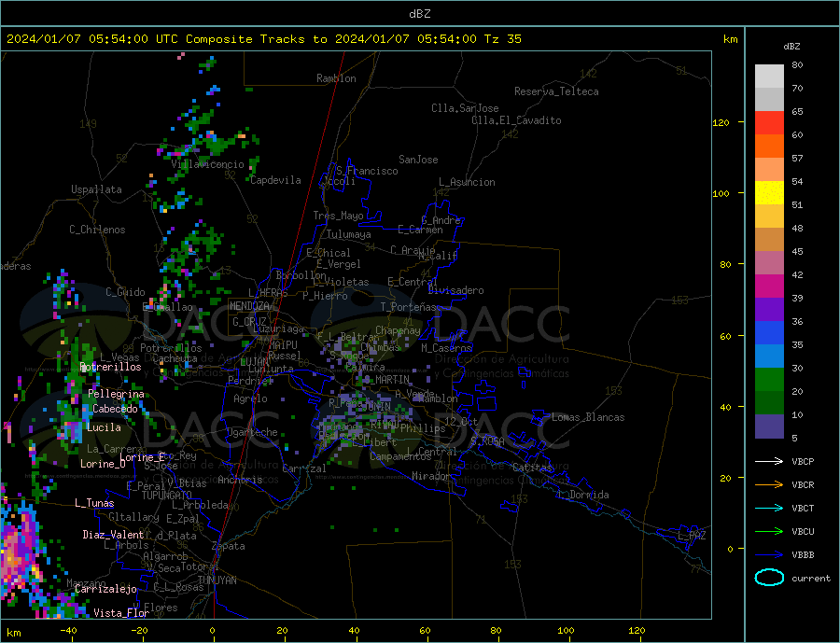Click the Zapata label
The image size is (840, 643).
click(229, 546)
